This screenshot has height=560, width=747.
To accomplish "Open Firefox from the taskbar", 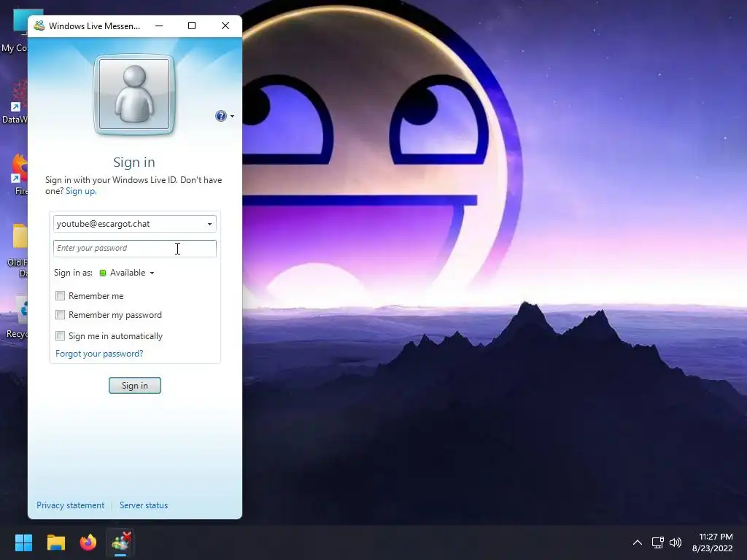I will pyautogui.click(x=88, y=542).
